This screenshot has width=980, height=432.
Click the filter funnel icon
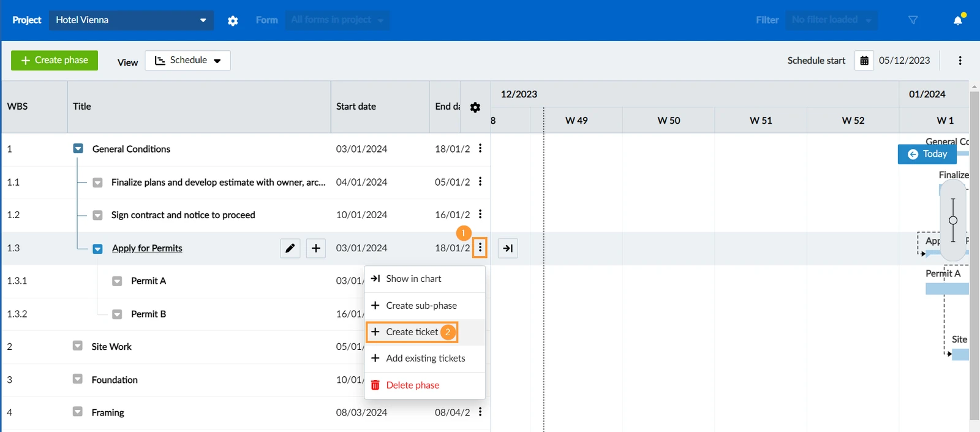913,20
